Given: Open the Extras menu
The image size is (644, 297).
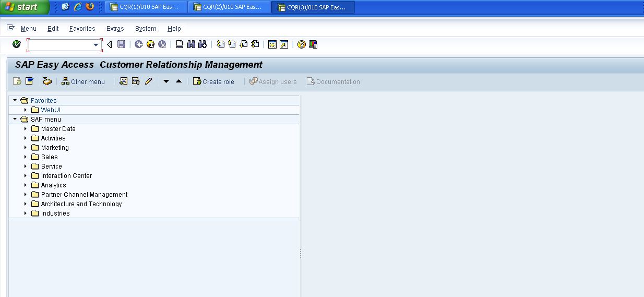Looking at the screenshot, I should pos(115,29).
